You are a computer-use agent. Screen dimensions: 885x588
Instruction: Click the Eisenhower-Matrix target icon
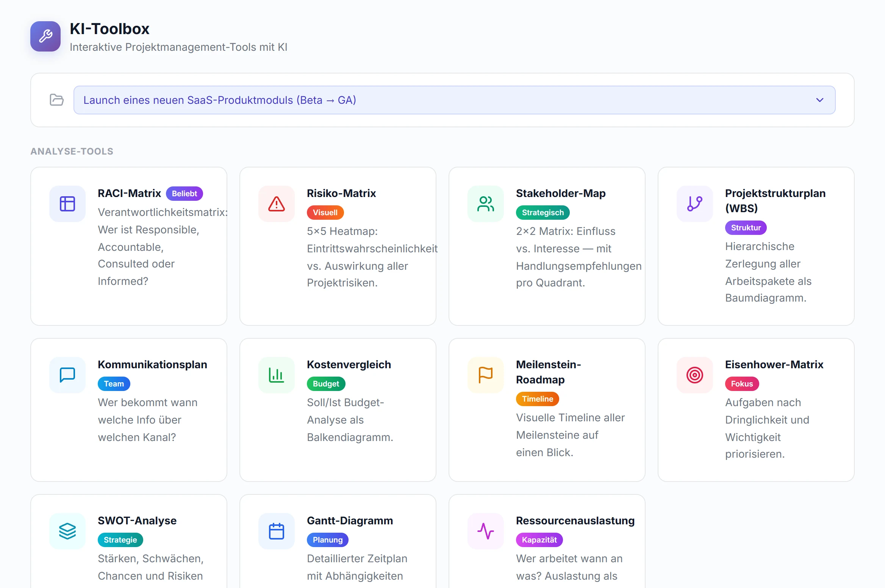click(x=695, y=375)
